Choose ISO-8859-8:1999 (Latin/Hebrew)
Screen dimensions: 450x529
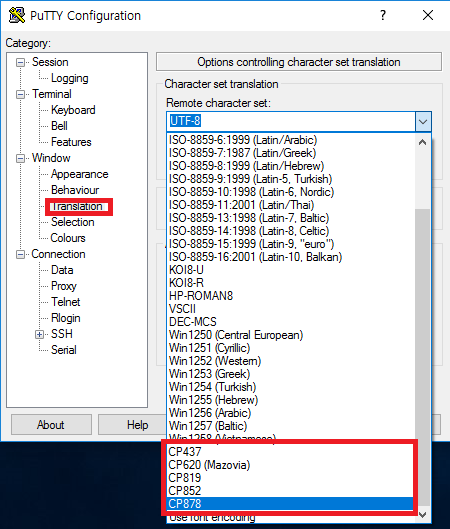291,166
